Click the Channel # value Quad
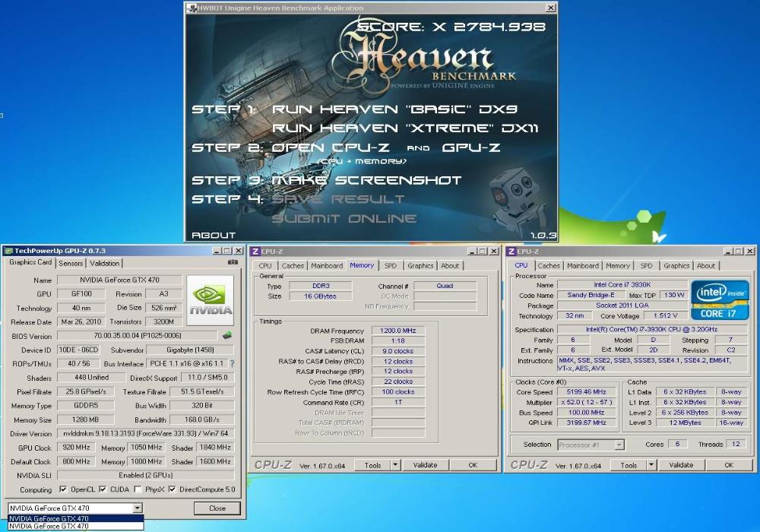Image resolution: width=760 pixels, height=532 pixels. tap(445, 286)
